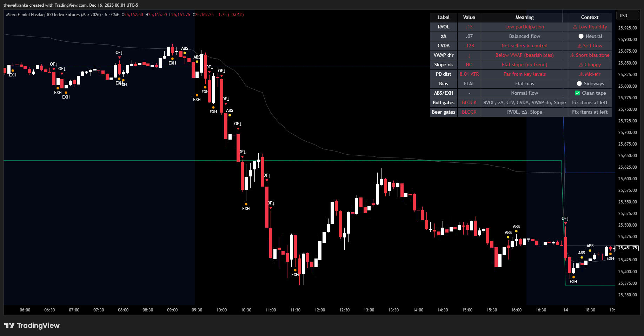Viewport: 644px width, 336px height.
Task: Click the 18:30 label on the time axis
Action: point(590,310)
